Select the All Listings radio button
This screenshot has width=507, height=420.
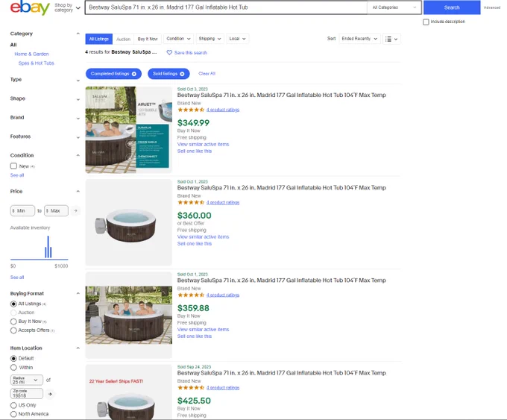[x=13, y=304]
